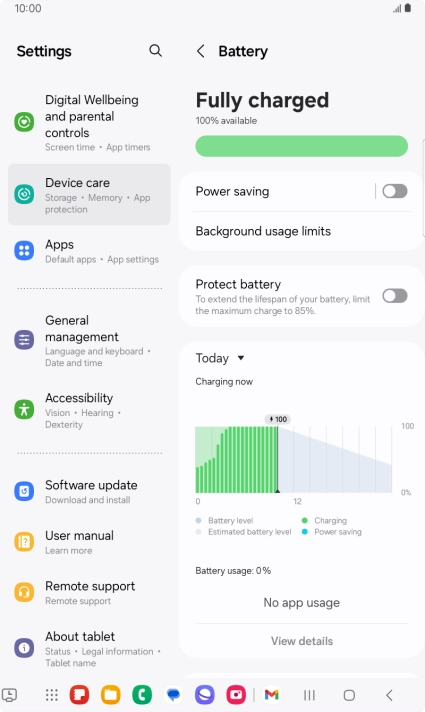Image resolution: width=425 pixels, height=712 pixels.
Task: Open My Files folder icon in taskbar
Action: [111, 695]
